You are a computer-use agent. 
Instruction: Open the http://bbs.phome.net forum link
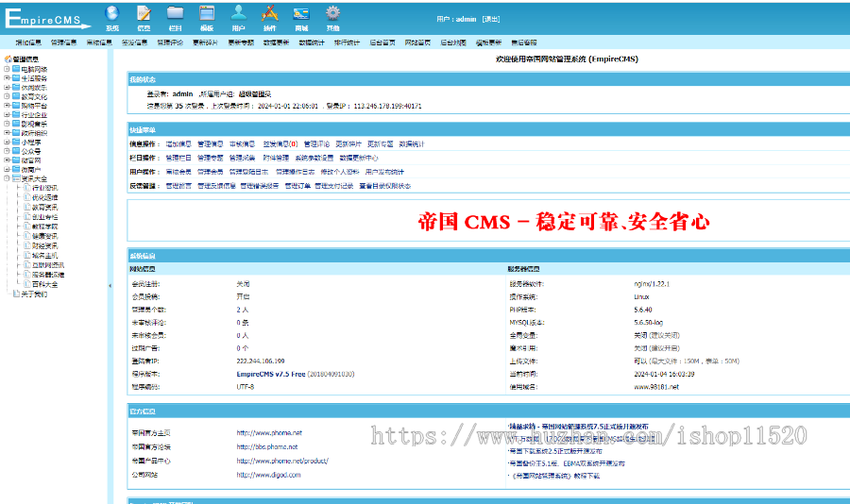267,447
